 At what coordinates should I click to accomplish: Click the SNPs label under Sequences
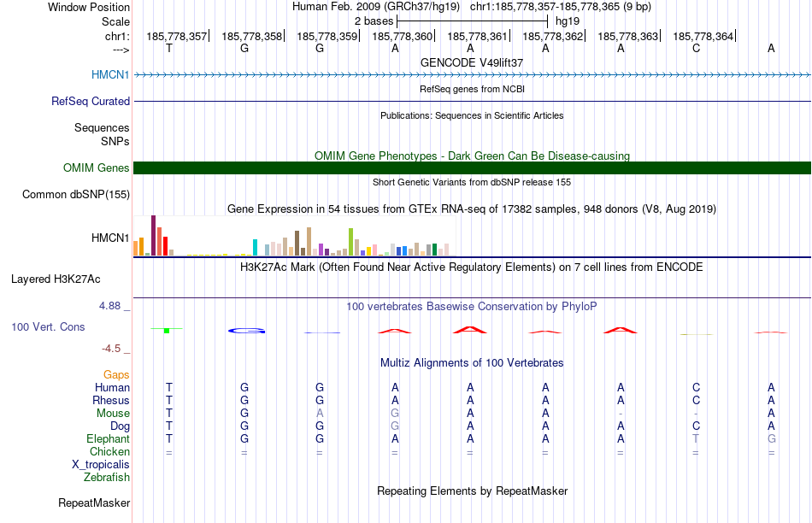pyautogui.click(x=115, y=141)
